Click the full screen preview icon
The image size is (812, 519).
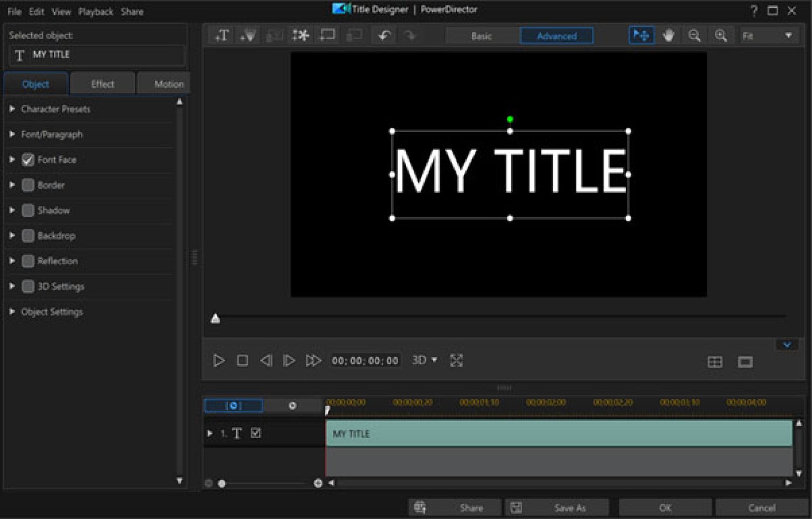pos(456,360)
